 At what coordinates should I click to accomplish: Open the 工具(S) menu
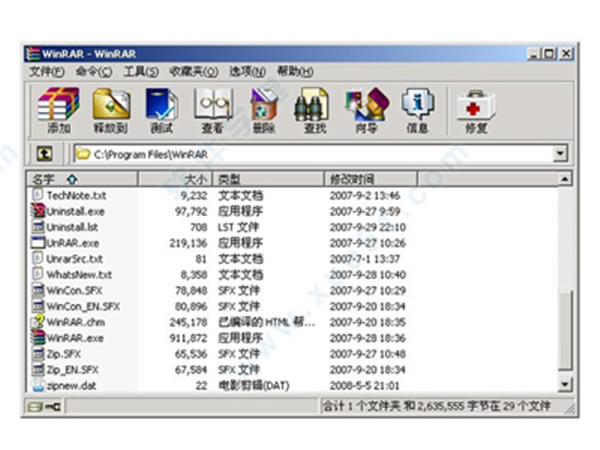[x=141, y=72]
